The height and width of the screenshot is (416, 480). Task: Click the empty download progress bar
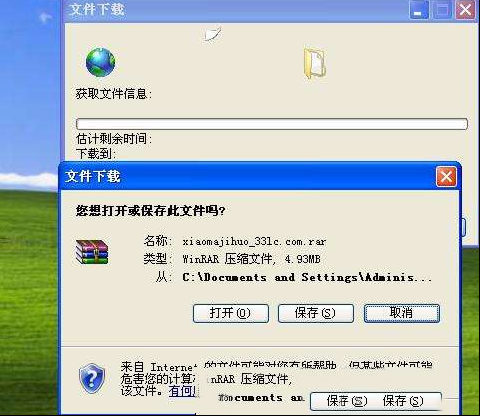point(272,124)
